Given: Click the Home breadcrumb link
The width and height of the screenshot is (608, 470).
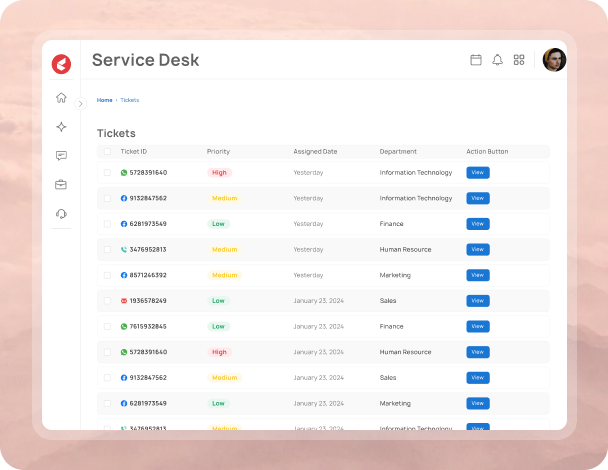Looking at the screenshot, I should [x=104, y=100].
